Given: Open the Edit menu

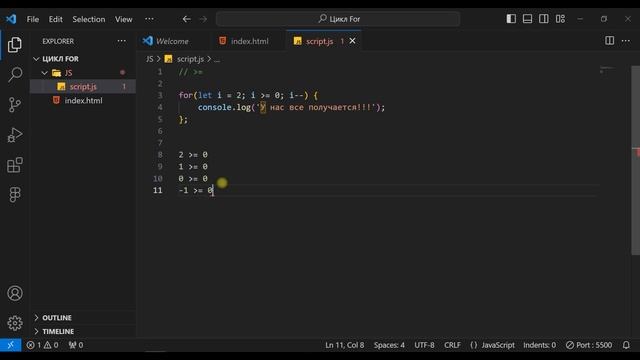Looking at the screenshot, I should 56,19.
